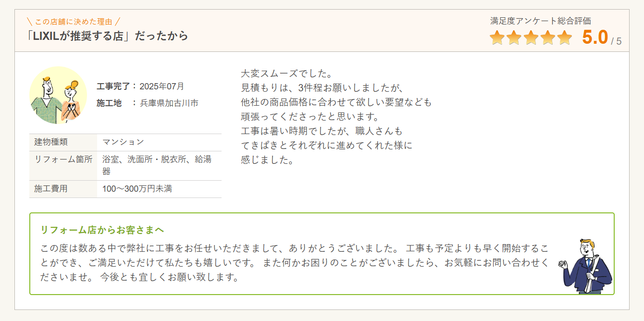Click the review text starting 大変スムーズでした
Screen dimensions: 644x321
pos(336,117)
